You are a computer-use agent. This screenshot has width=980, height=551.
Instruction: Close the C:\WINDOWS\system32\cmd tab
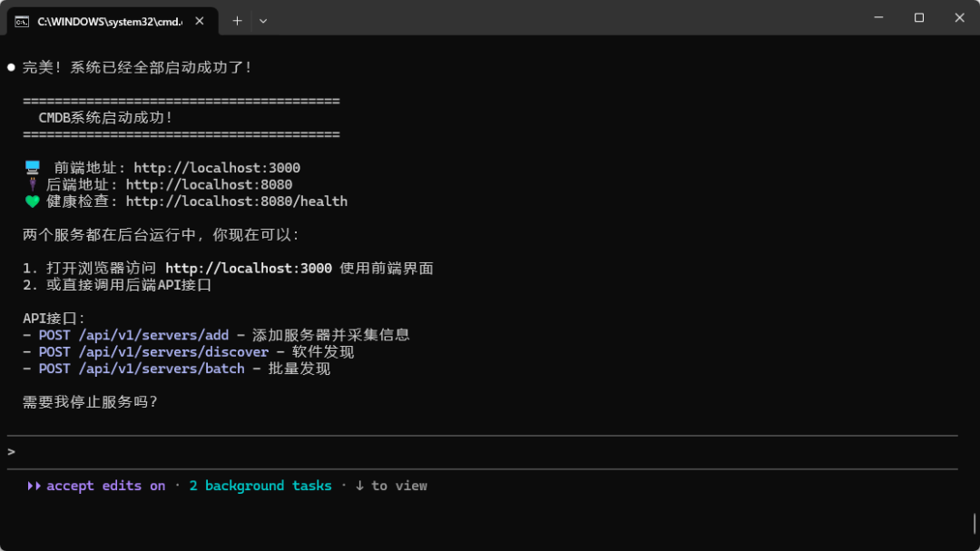tap(200, 21)
